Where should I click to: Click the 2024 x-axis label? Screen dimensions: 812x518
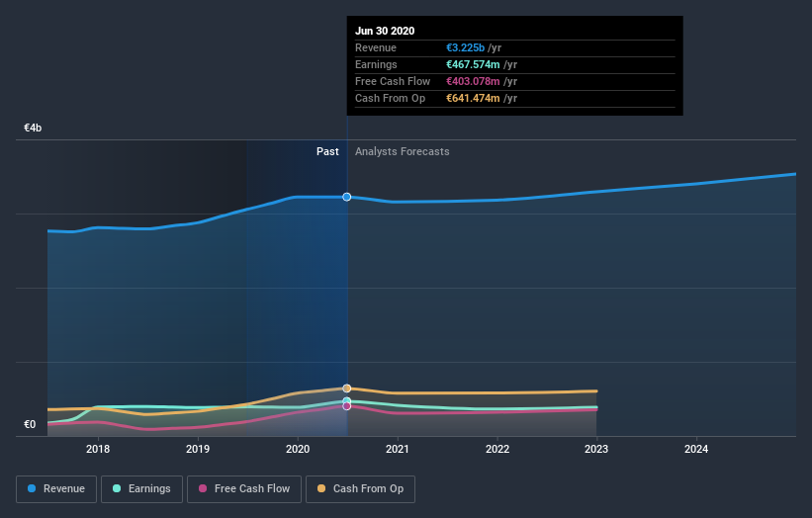click(x=696, y=449)
